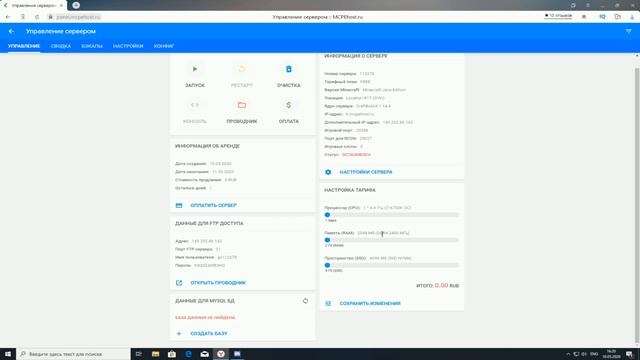Click the Настройки сервера link
The image size is (640, 360).
pos(366,172)
